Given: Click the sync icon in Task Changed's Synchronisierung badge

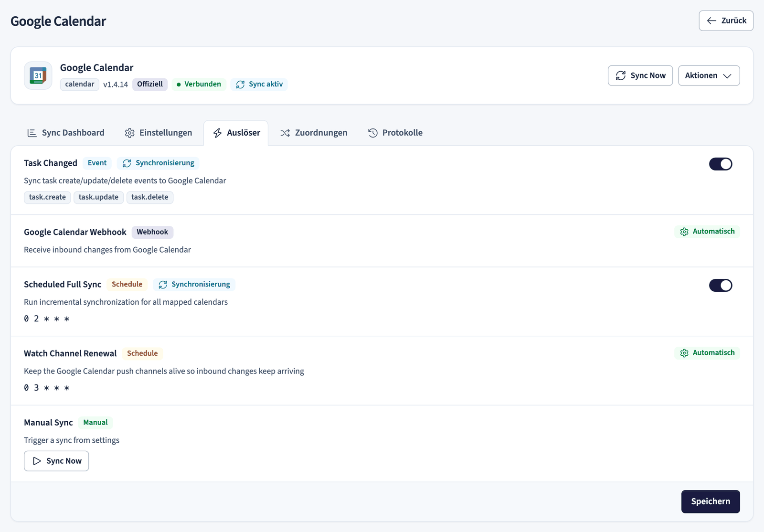Looking at the screenshot, I should point(127,163).
